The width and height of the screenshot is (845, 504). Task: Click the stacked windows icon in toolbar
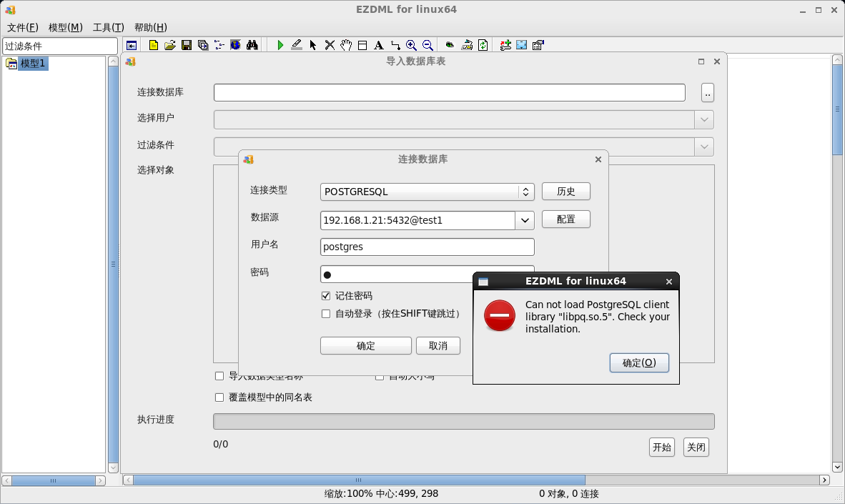click(202, 45)
